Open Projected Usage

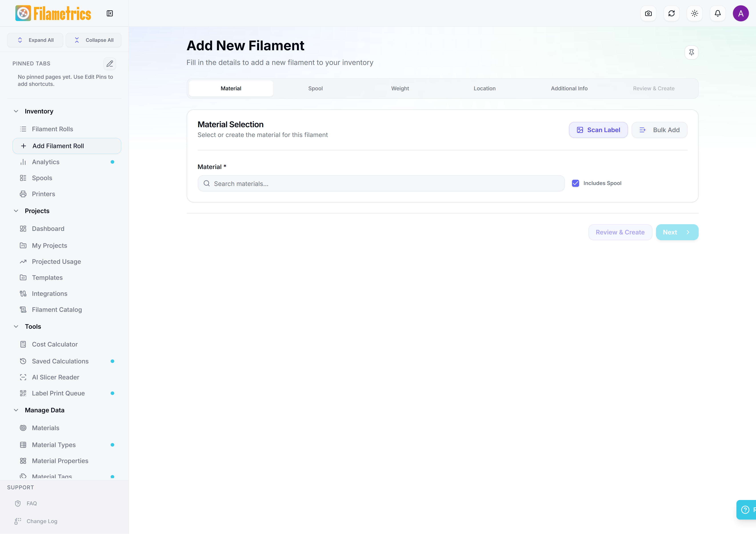(x=67, y=261)
